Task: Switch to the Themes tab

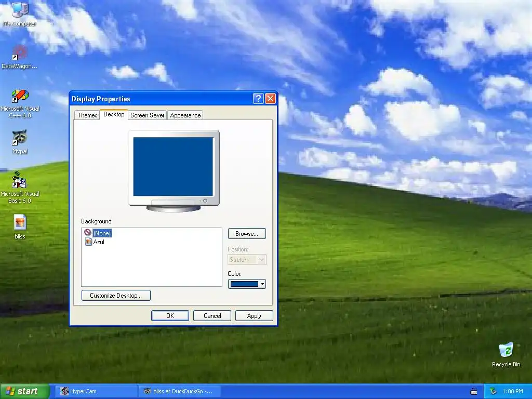Action: click(87, 115)
